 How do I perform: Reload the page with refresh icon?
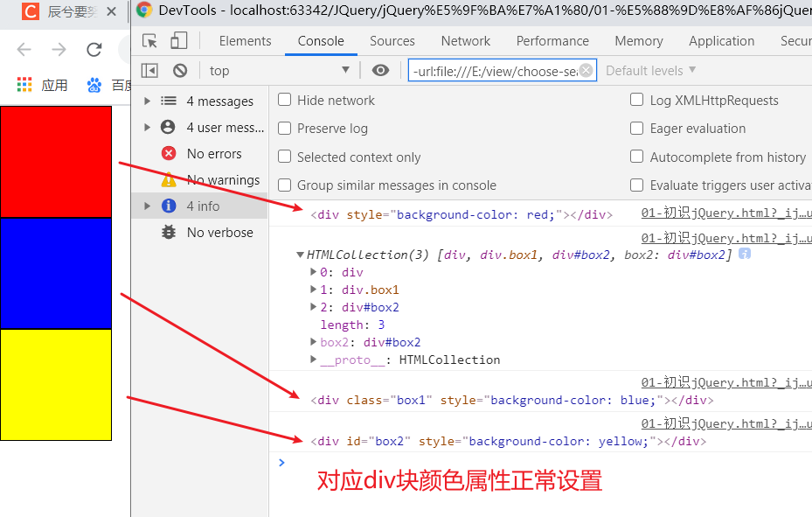94,50
